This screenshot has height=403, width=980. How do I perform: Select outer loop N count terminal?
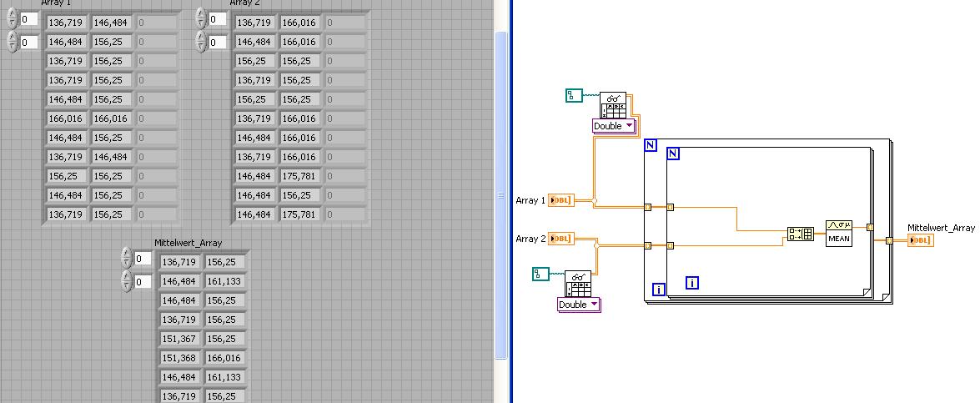click(x=650, y=145)
